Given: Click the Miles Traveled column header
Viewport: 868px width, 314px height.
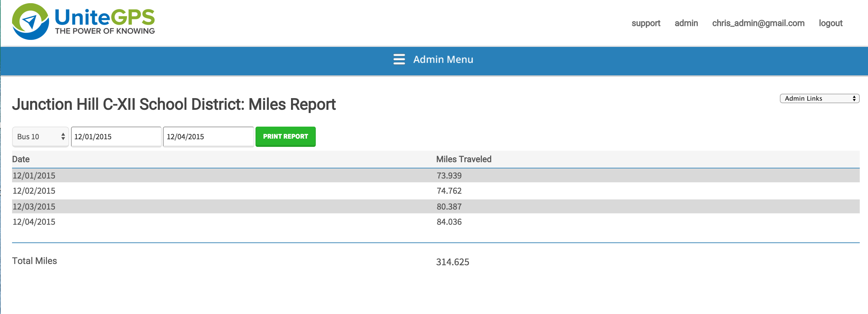Looking at the screenshot, I should pos(463,159).
